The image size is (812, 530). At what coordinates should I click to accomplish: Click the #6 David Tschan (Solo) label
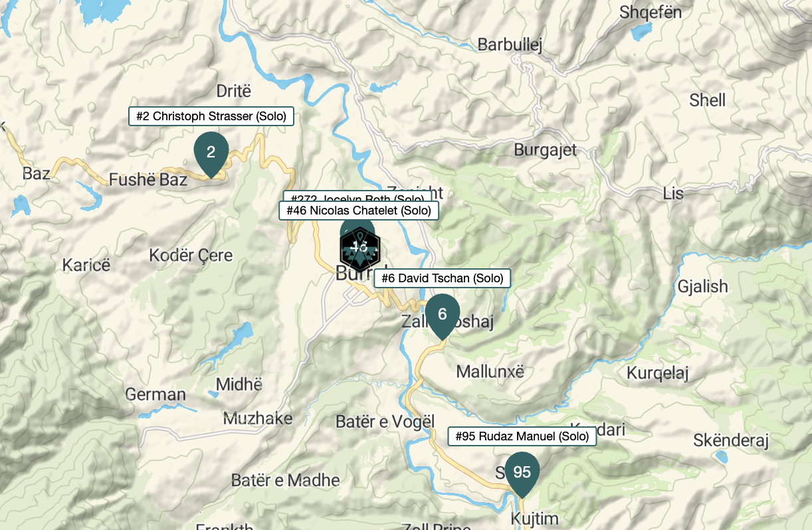443,278
